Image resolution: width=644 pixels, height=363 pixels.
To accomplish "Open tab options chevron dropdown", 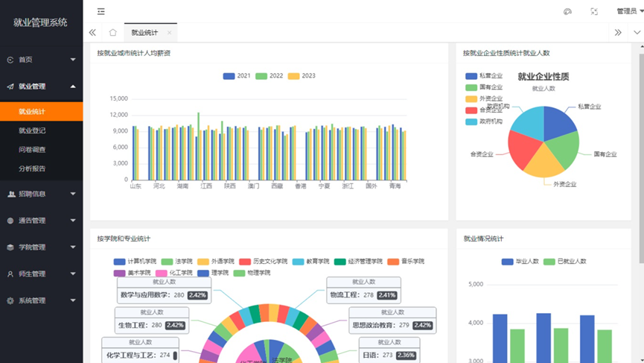I will [637, 33].
